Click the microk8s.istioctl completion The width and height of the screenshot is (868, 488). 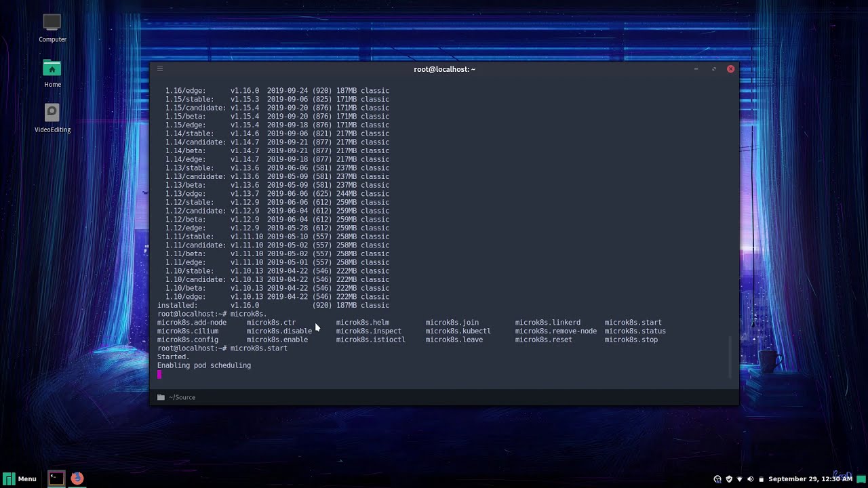371,340
